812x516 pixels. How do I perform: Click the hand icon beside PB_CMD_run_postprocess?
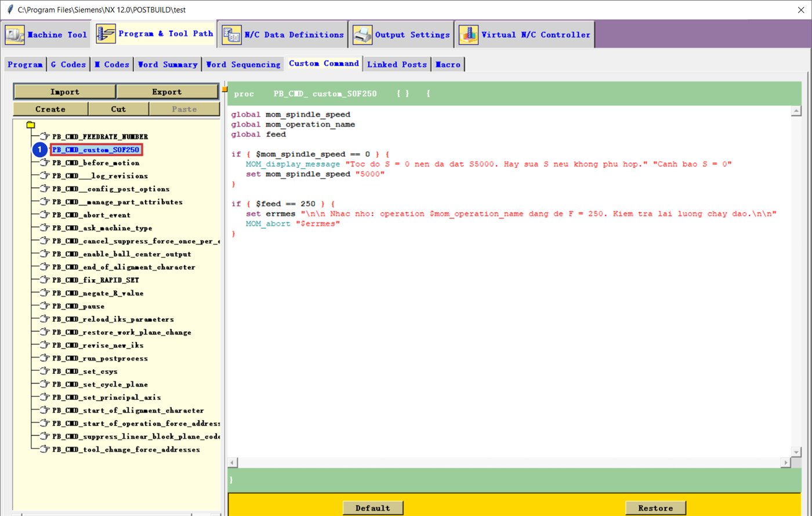pyautogui.click(x=45, y=359)
